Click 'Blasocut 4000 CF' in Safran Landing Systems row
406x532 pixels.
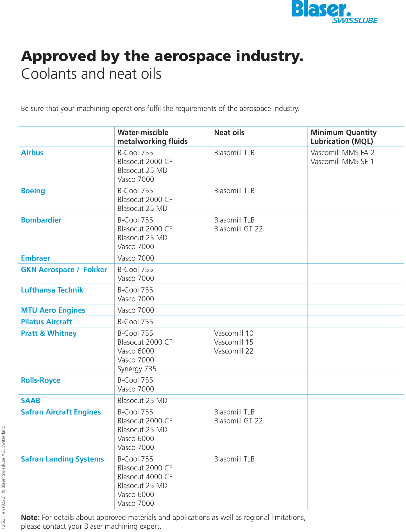(x=145, y=477)
